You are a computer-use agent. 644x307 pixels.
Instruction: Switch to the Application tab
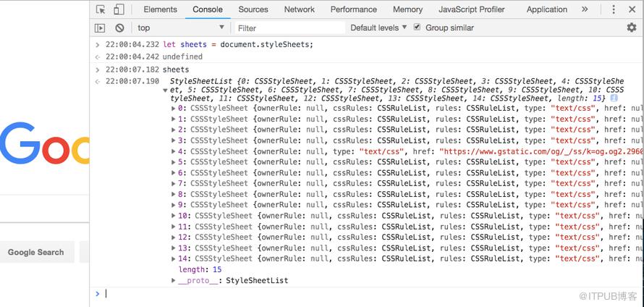coord(546,9)
